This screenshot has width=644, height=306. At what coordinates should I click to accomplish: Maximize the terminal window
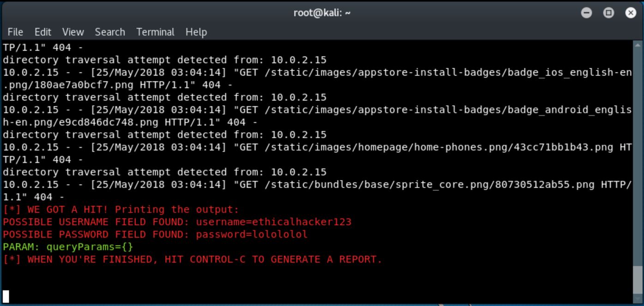pos(608,13)
